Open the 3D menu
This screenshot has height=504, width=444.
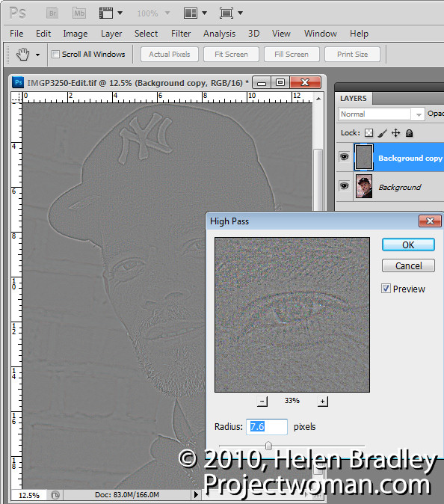tap(253, 34)
